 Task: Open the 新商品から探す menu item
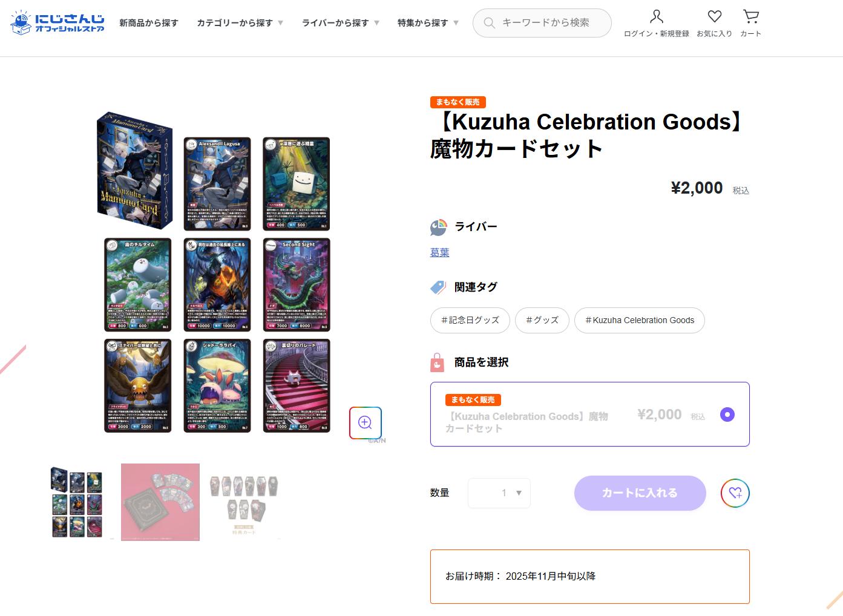click(x=149, y=23)
